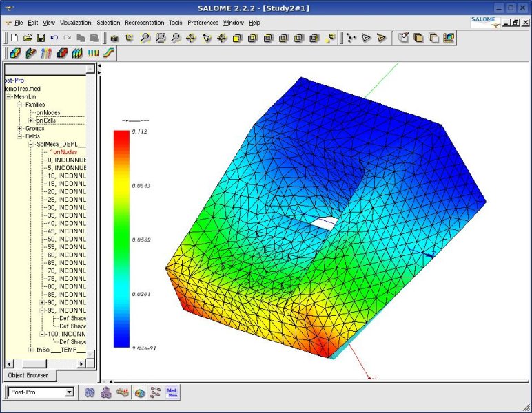
Task: Open the Tools menu
Action: click(176, 23)
